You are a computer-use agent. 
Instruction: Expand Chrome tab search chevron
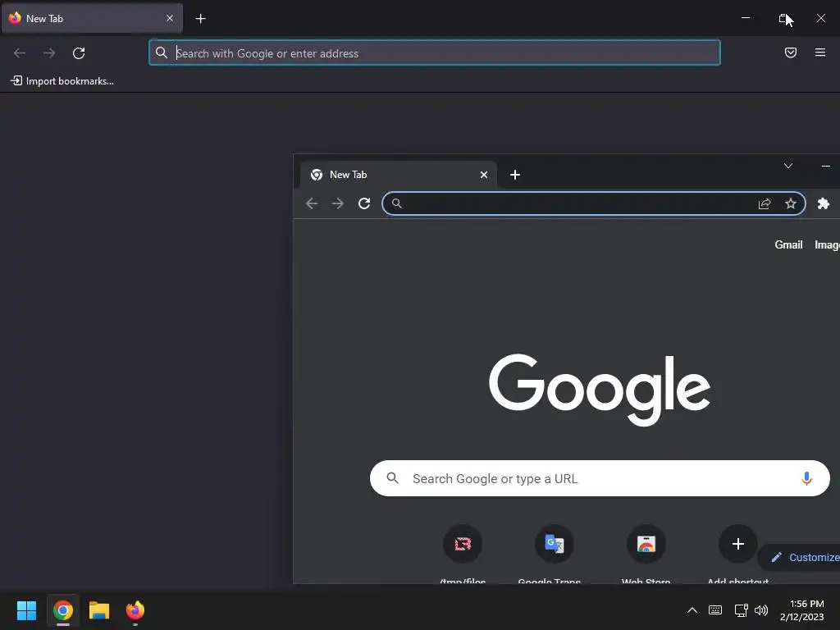pos(788,166)
